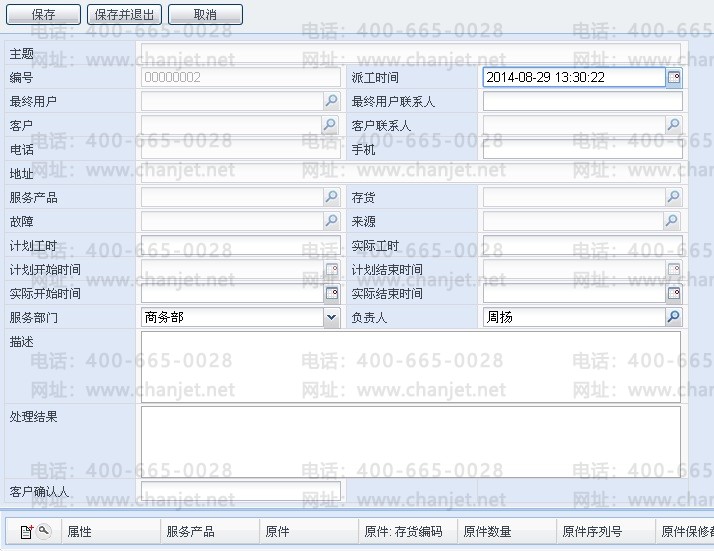Click search icon in detail grid header
Image resolution: width=714 pixels, height=551 pixels.
click(x=44, y=531)
